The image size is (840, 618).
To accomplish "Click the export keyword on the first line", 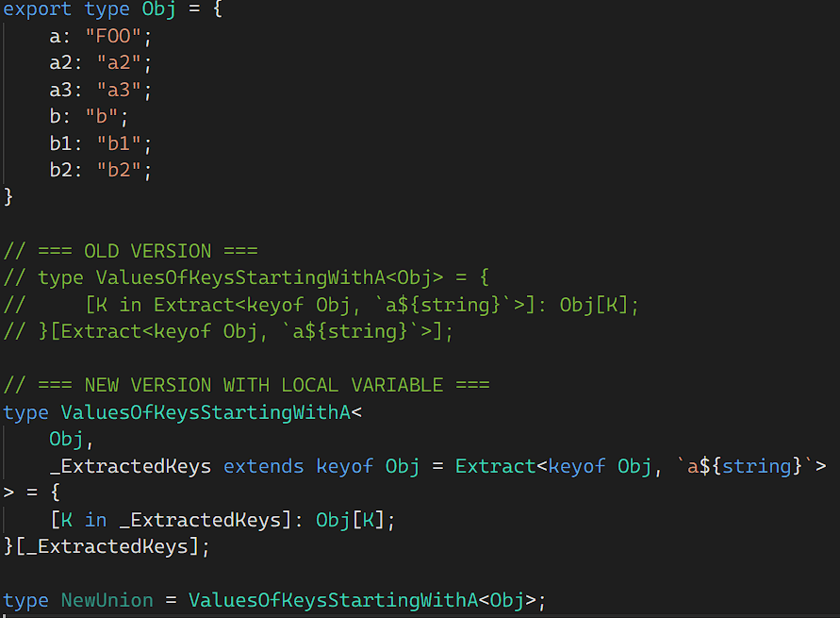I will [x=38, y=11].
